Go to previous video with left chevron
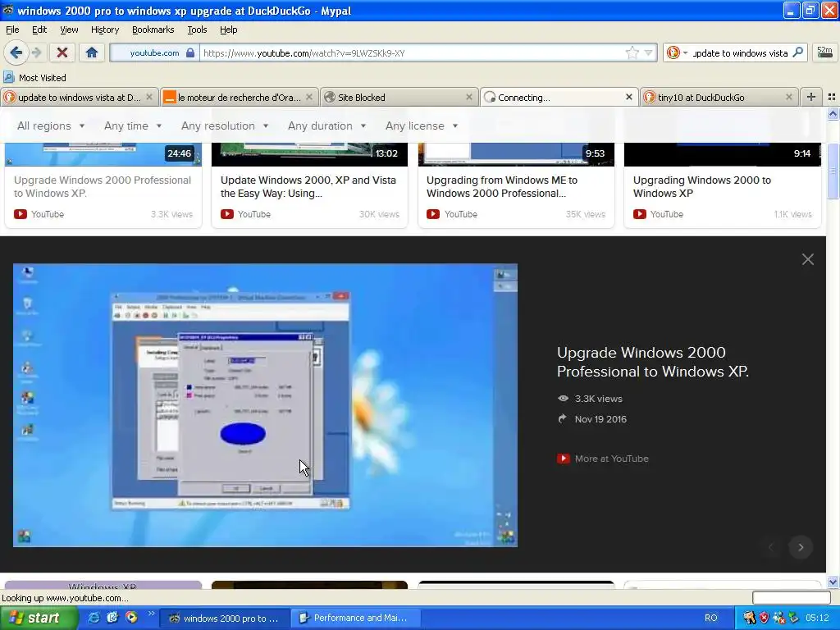The height and width of the screenshot is (630, 840). click(771, 547)
